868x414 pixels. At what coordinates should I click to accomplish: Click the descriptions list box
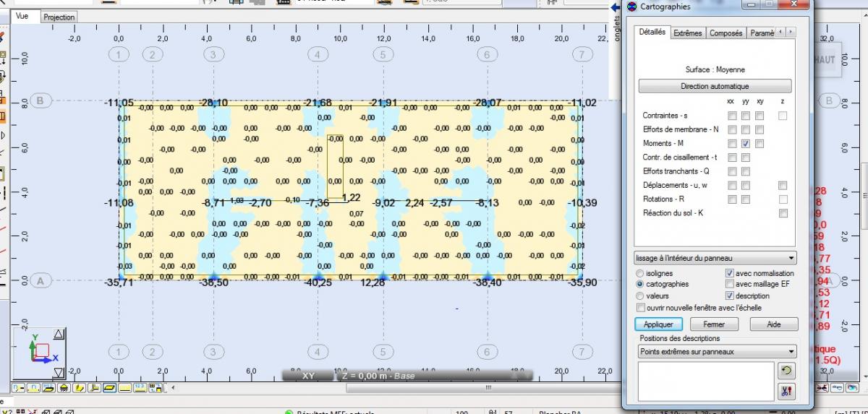[705, 381]
